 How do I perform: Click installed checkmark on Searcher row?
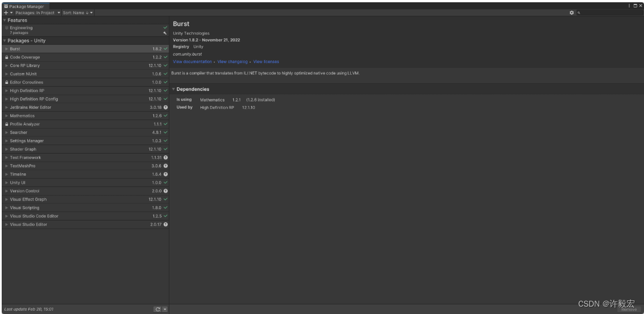click(x=165, y=132)
